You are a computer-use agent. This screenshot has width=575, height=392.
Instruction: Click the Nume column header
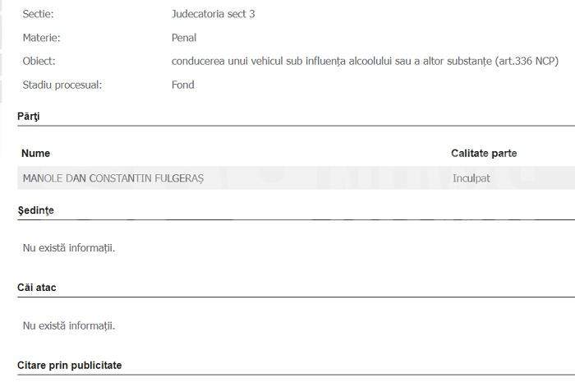(x=36, y=154)
